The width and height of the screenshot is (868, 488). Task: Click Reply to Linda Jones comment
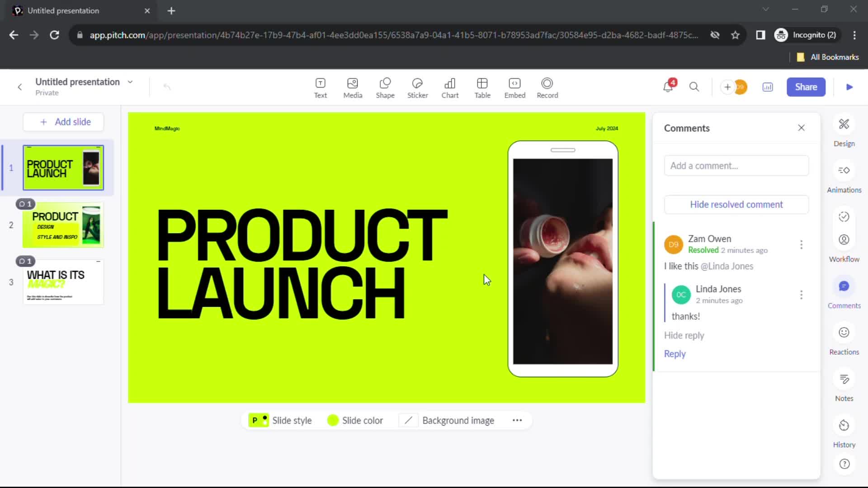[x=674, y=353]
